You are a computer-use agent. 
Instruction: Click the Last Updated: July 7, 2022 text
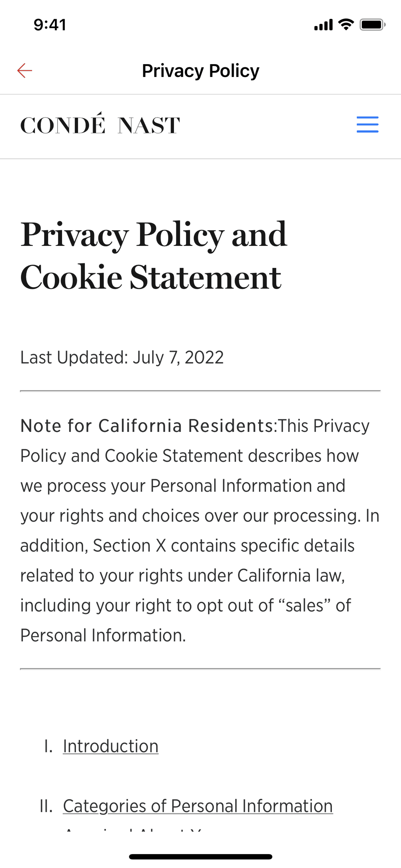[x=122, y=357]
